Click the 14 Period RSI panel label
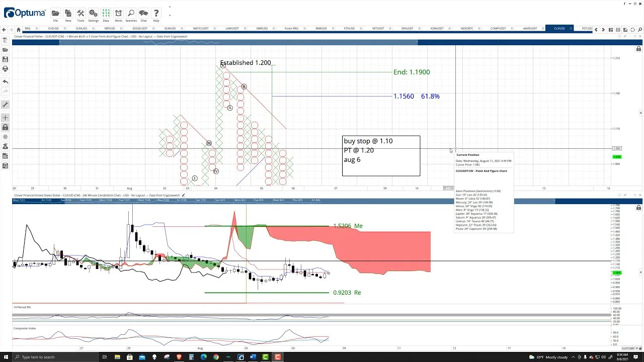 tap(22, 307)
